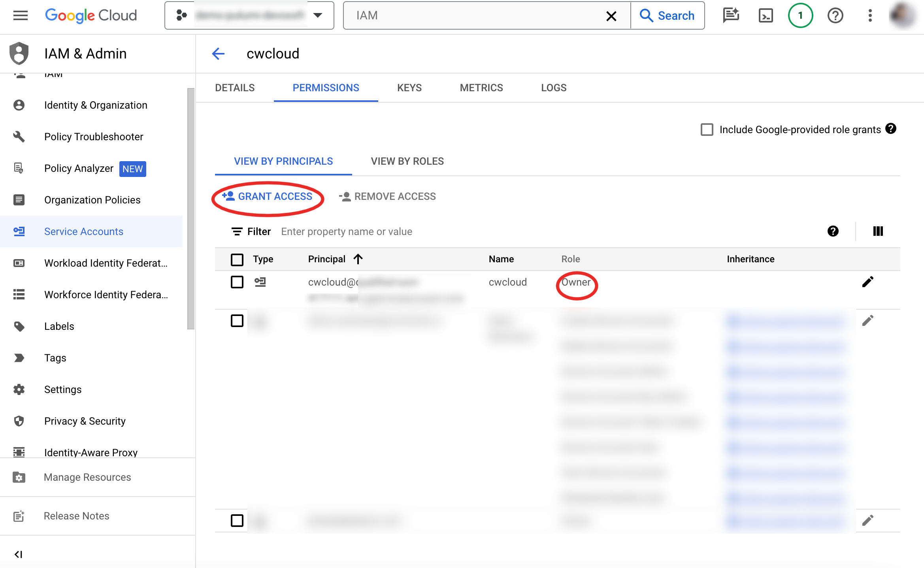Open the main navigation hamburger menu
This screenshot has height=568, width=924.
tap(21, 15)
